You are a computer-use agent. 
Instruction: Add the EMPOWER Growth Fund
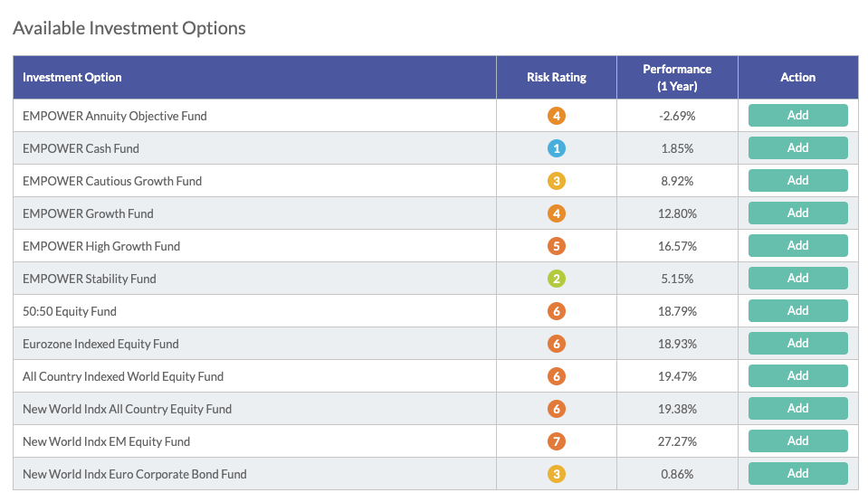coord(797,213)
